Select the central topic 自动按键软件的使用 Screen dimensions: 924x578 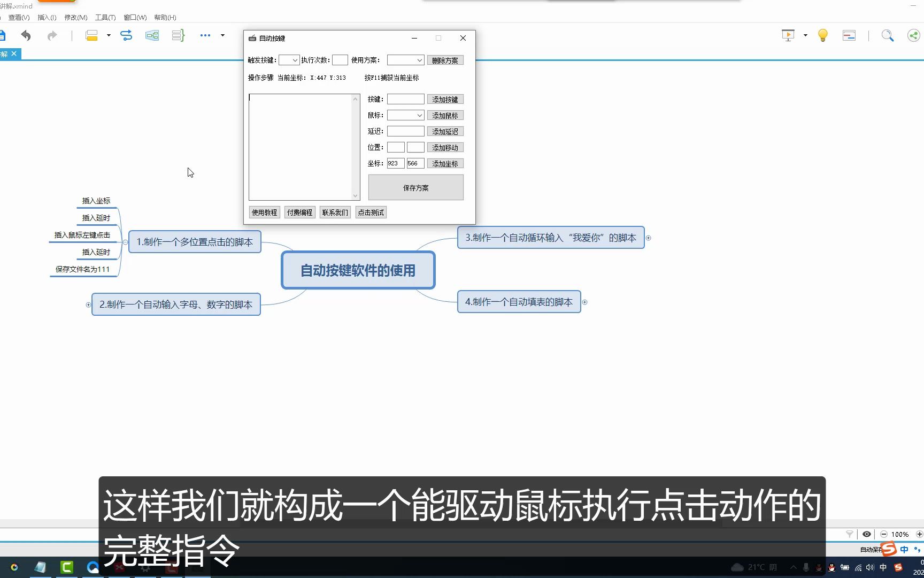point(358,271)
